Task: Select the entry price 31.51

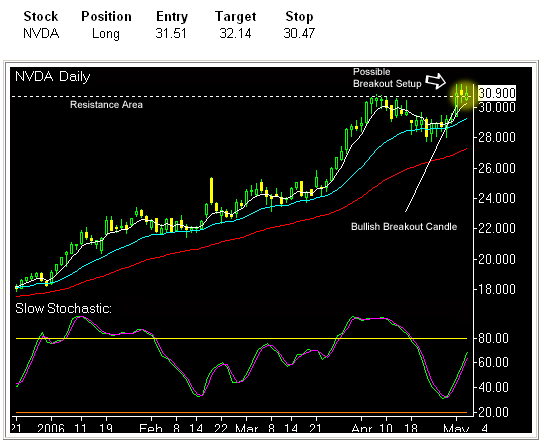Action: (171, 34)
